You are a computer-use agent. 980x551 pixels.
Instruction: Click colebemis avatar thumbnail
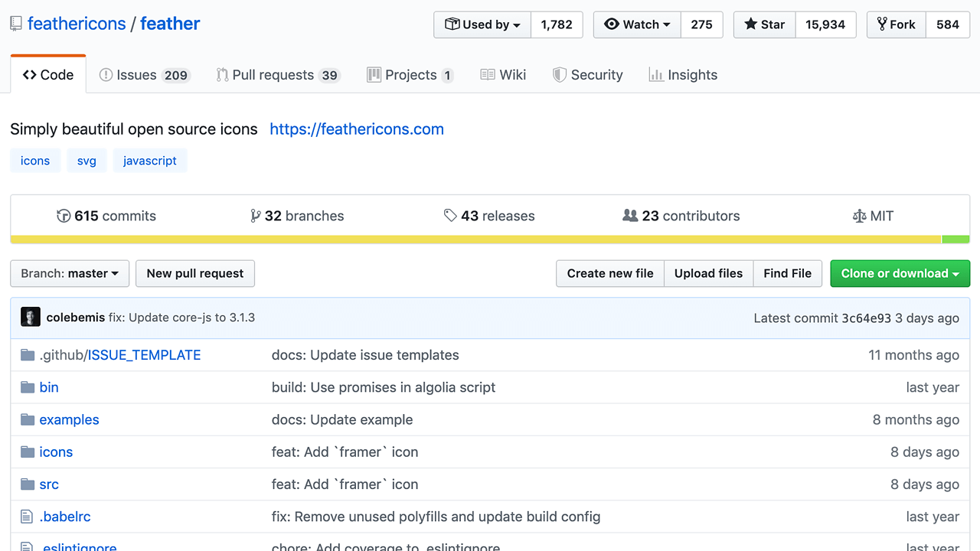point(31,318)
